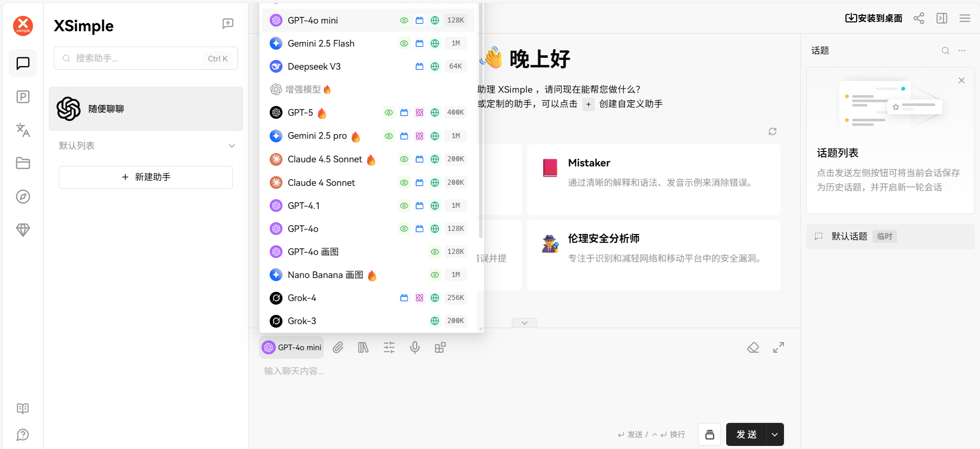This screenshot has height=449, width=980.
Task: Click the 安装到桌面 button
Action: (874, 18)
